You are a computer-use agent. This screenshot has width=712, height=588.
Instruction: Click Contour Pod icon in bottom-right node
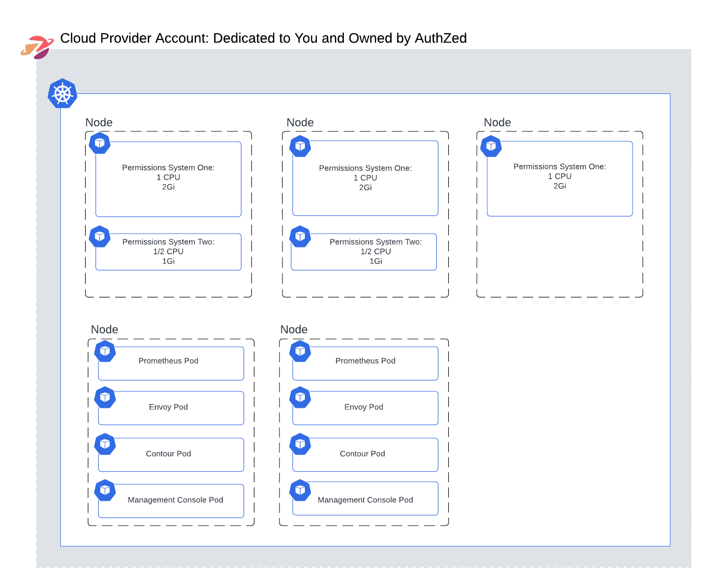coord(300,444)
